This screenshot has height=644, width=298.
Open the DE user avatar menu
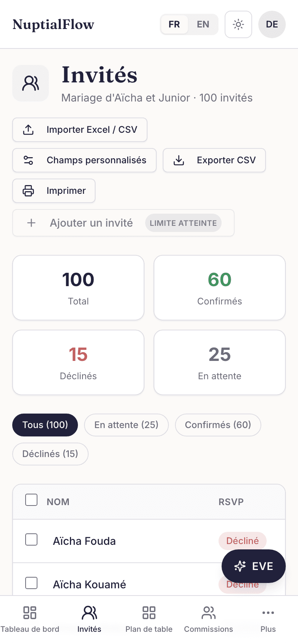coord(272,24)
